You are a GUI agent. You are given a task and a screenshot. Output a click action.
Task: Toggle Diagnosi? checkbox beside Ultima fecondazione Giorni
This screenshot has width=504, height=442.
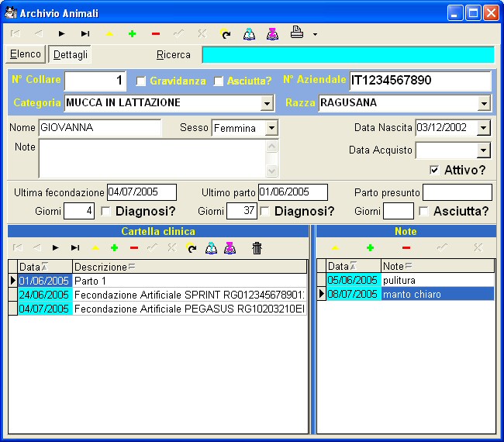pyautogui.click(x=105, y=211)
